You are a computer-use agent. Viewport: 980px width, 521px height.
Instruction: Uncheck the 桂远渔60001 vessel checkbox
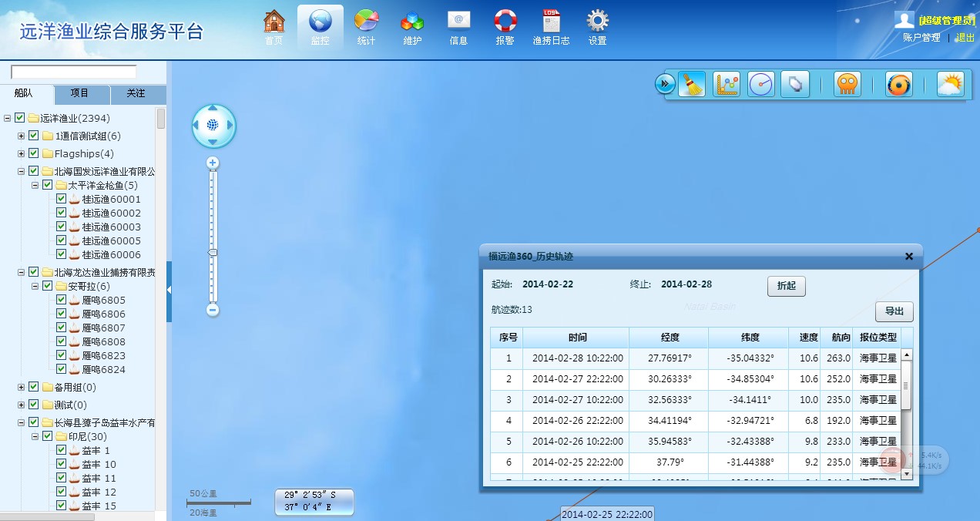pos(62,199)
